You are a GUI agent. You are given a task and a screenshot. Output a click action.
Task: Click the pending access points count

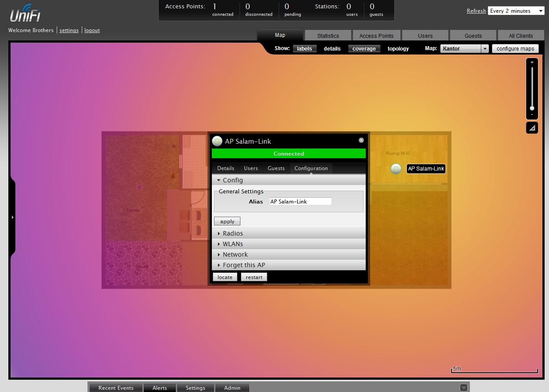tap(293, 10)
